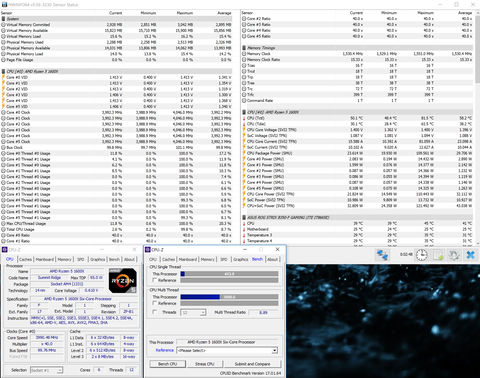Screen dimensions: 480x378
Task: Collapse the ASUS ROG STRIX B350-F GAMING section
Action: pos(357,217)
